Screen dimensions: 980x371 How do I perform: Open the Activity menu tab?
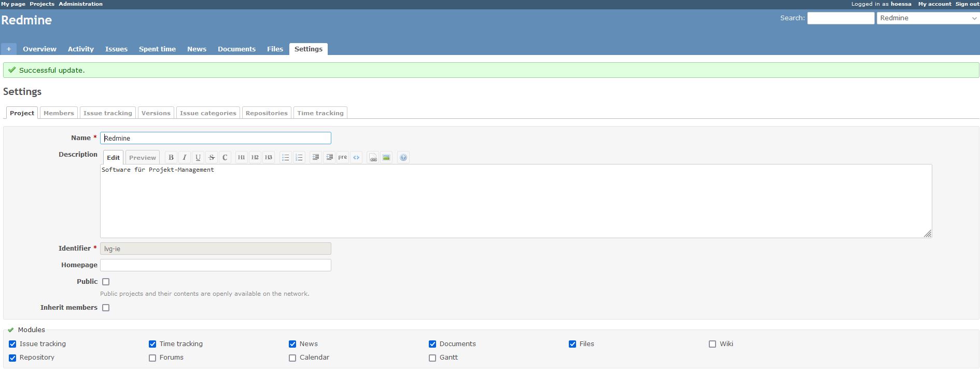tap(81, 49)
